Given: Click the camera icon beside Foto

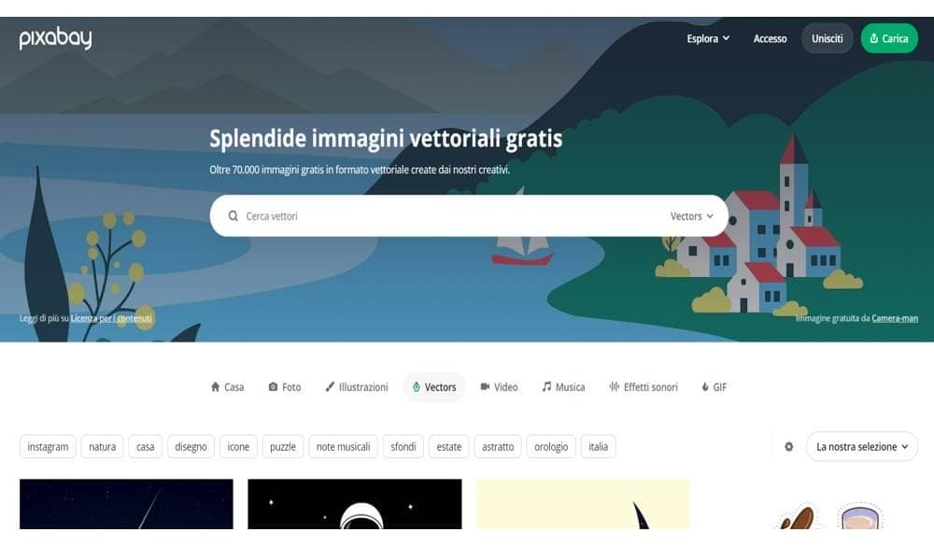Looking at the screenshot, I should [x=273, y=386].
